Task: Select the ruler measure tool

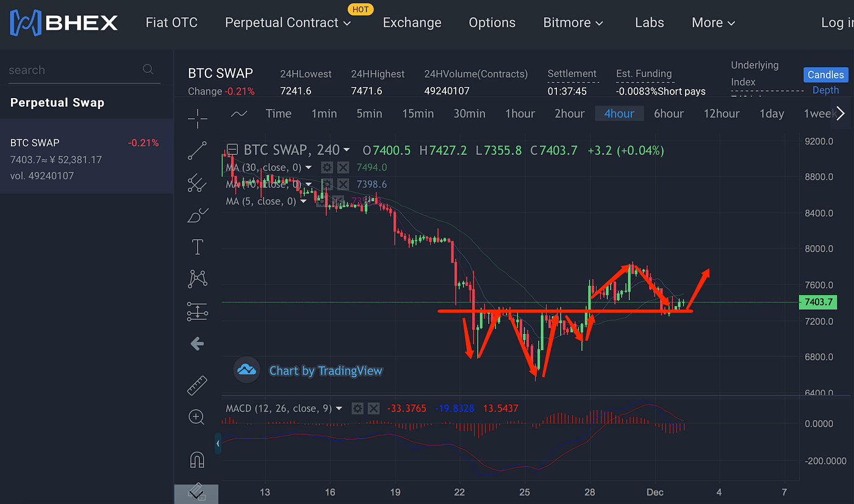Action: [197, 385]
